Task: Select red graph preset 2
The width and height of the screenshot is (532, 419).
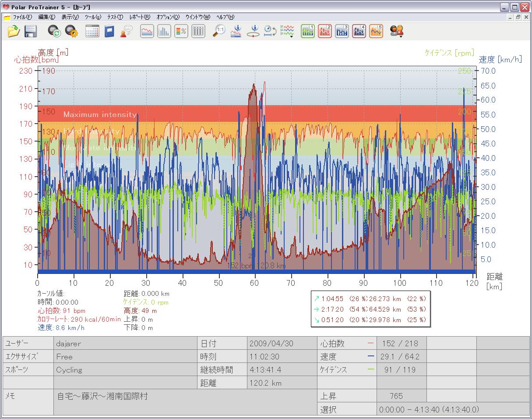Action: (x=325, y=31)
